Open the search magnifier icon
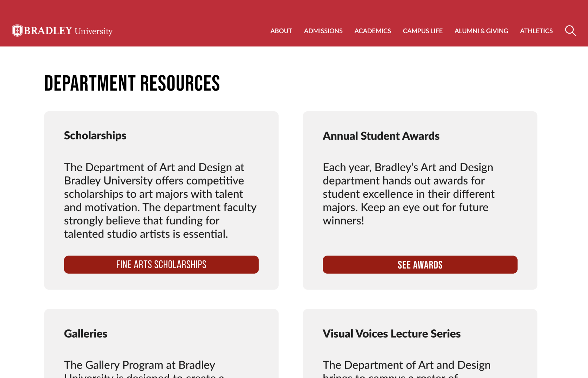The height and width of the screenshot is (378, 588). tap(570, 31)
